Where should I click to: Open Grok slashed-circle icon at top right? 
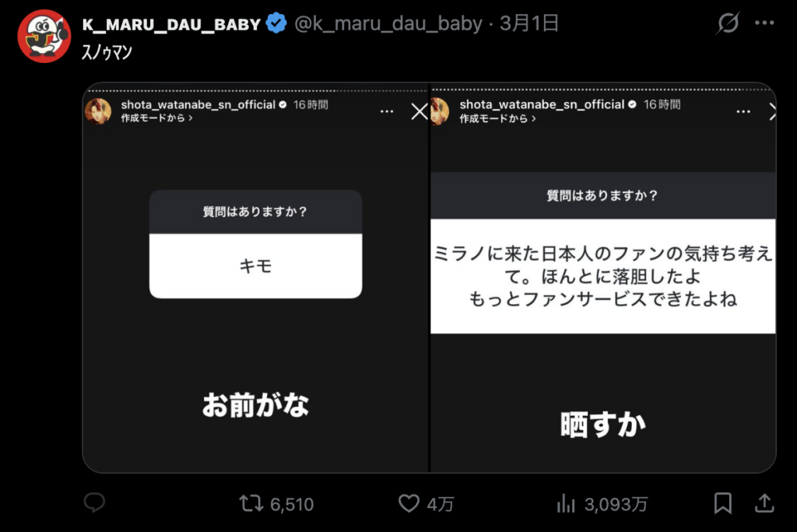point(728,23)
